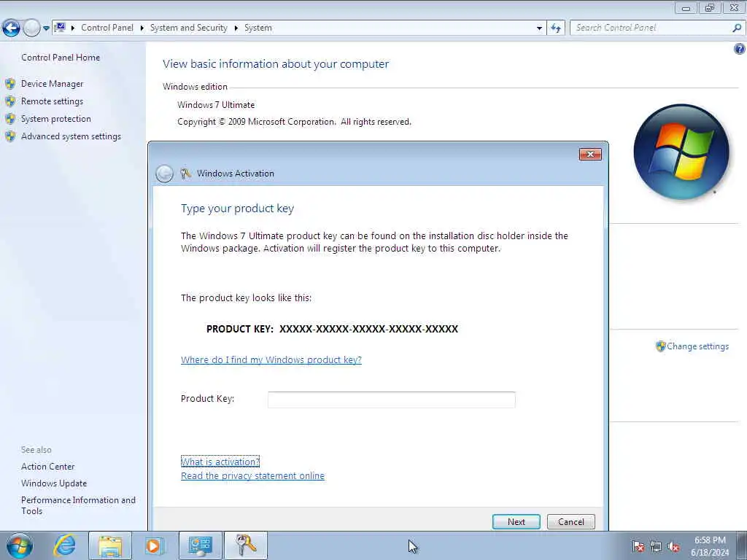Open Advanced system settings link
The height and width of the screenshot is (560, 747).
click(71, 136)
